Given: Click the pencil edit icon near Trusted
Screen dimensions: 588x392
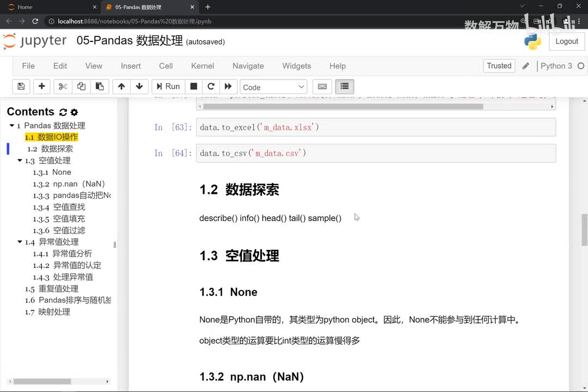Looking at the screenshot, I should 526,66.
